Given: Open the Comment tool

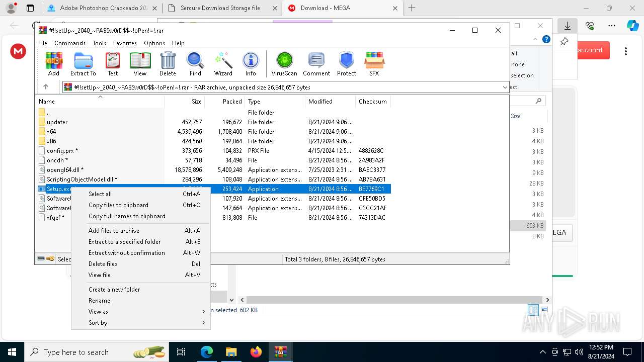Looking at the screenshot, I should coord(316,64).
